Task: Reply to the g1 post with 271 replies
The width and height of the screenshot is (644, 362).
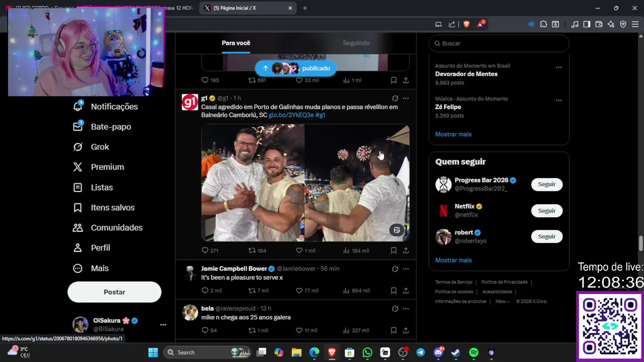Action: point(210,250)
